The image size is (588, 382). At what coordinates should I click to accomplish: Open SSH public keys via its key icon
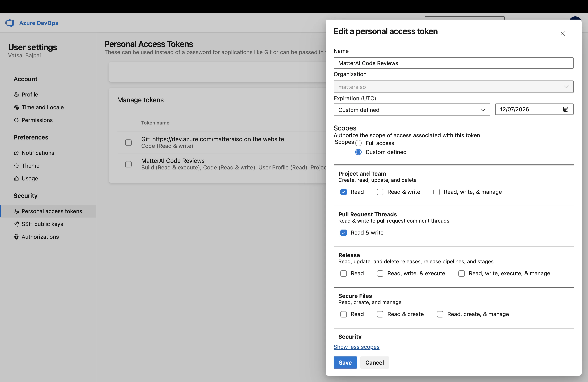(16, 224)
